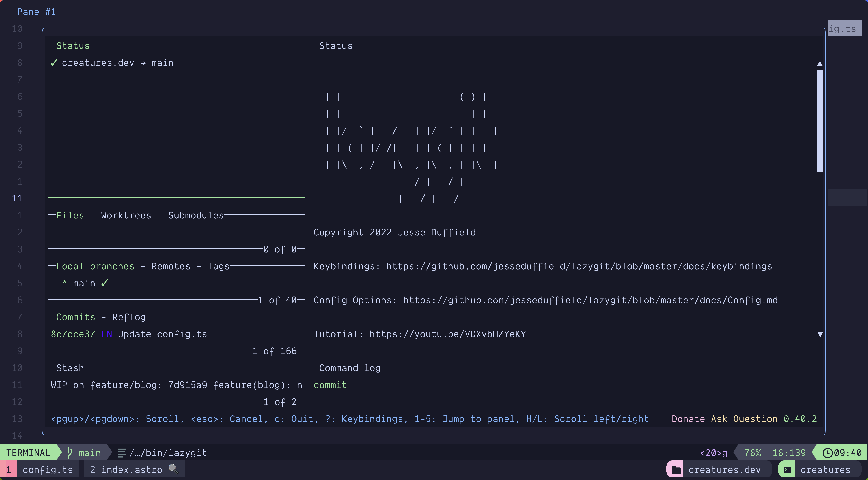Select the 'creatures.dev → main' status row
Screen dimensions: 868x480
click(176, 63)
